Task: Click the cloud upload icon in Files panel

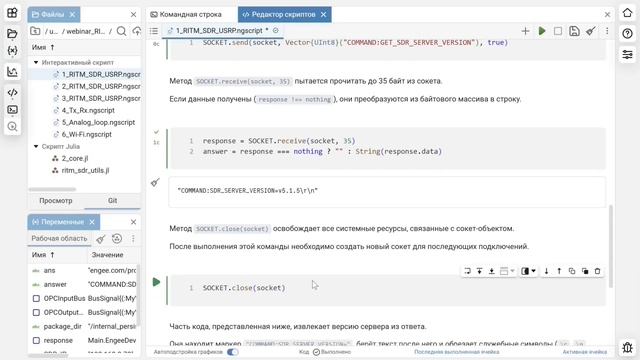Action: coord(137,31)
